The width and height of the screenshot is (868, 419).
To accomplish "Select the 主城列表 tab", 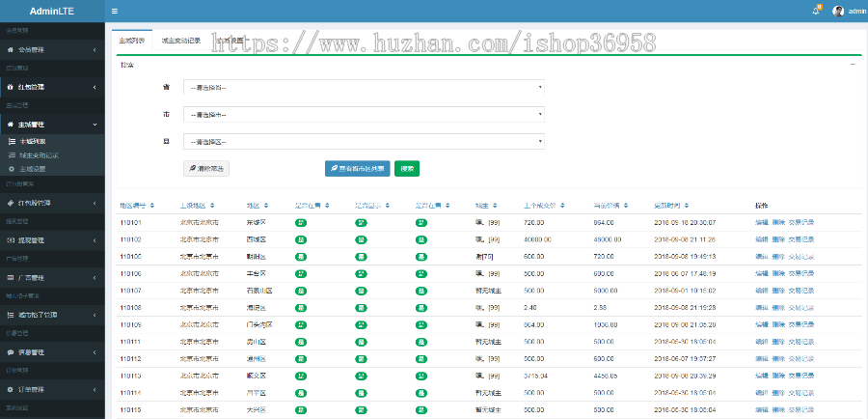I will click(x=132, y=41).
